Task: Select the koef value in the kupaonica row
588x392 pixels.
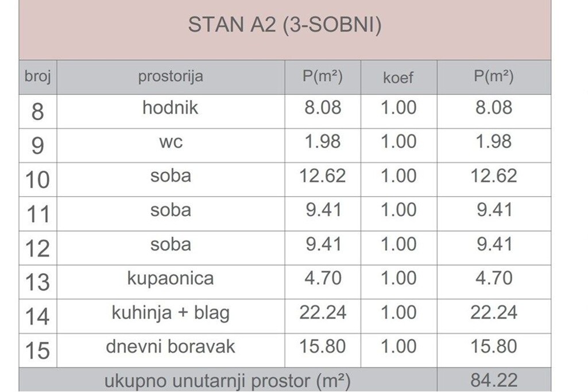Action: pyautogui.click(x=399, y=278)
